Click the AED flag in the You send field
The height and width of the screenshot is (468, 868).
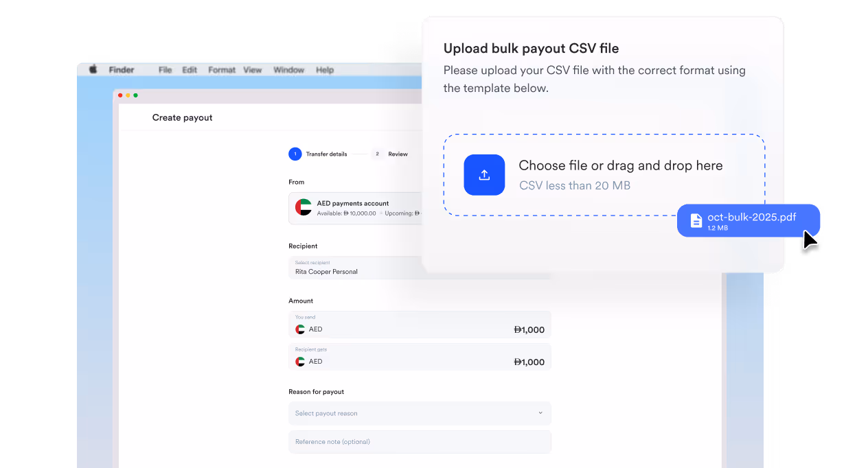(301, 329)
